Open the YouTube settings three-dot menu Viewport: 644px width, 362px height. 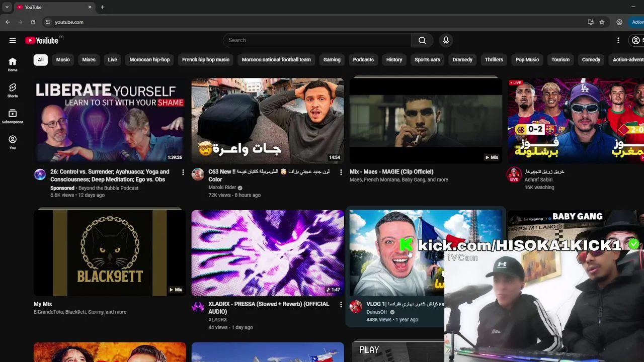pos(618,40)
